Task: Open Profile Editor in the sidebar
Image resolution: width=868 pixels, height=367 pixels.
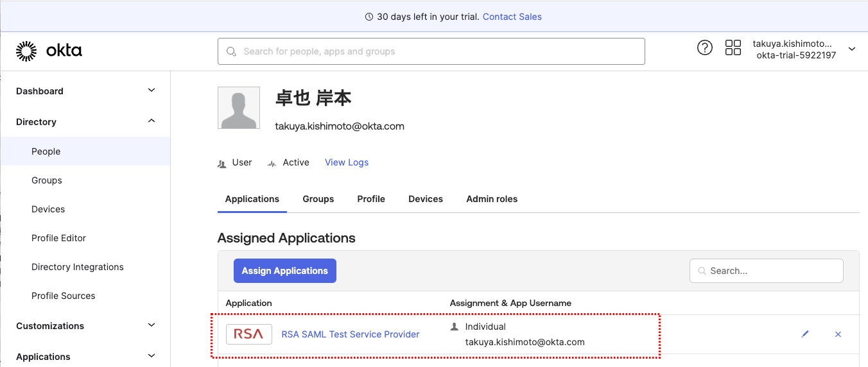Action: click(58, 238)
